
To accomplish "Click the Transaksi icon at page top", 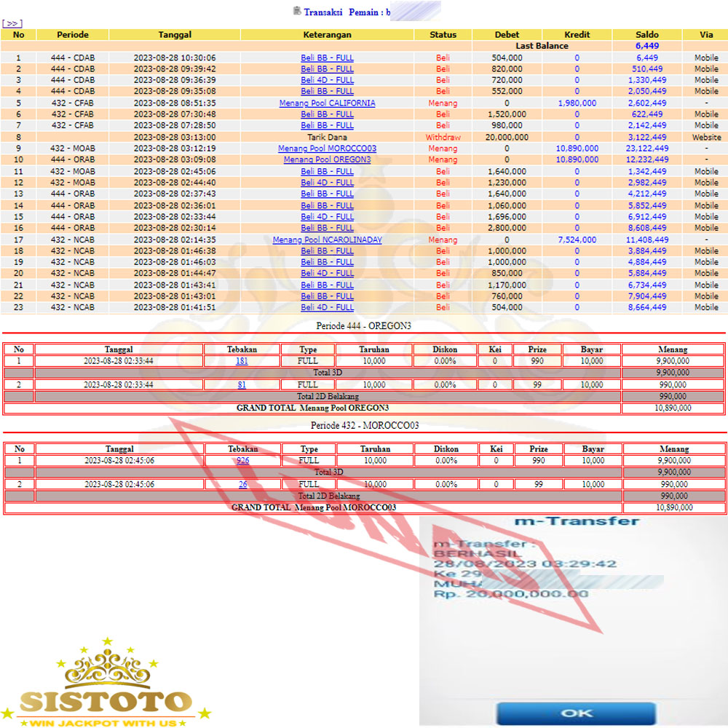I will click(x=296, y=11).
